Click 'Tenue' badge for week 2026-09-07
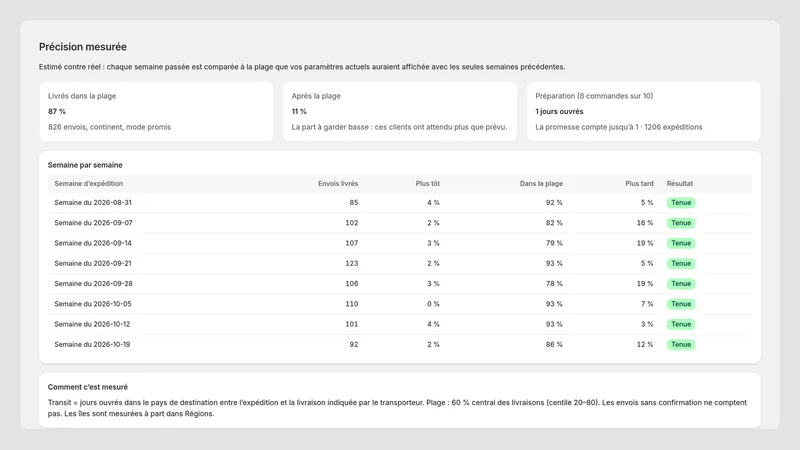Viewport: 800px width, 450px height. click(681, 223)
